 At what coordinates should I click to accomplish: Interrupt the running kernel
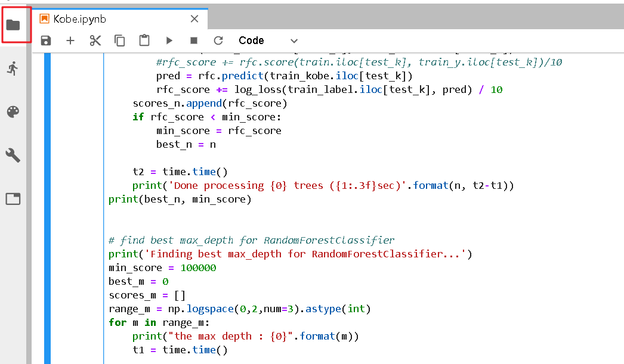(x=193, y=41)
